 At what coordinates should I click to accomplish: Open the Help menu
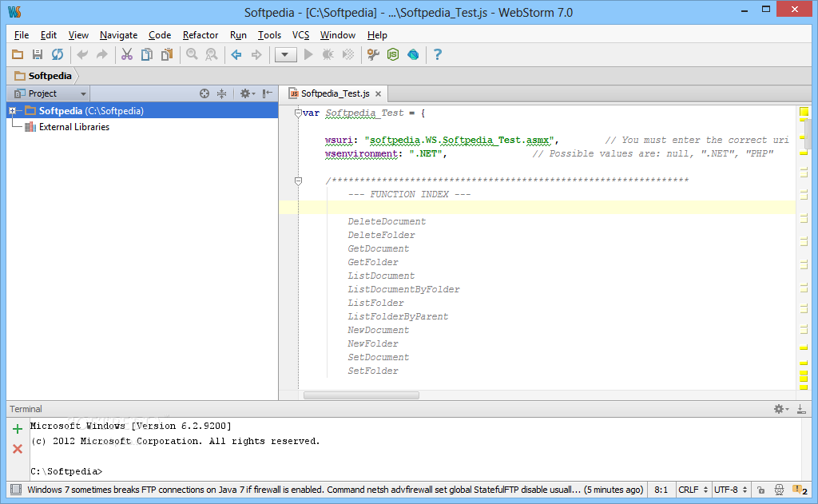click(x=377, y=35)
